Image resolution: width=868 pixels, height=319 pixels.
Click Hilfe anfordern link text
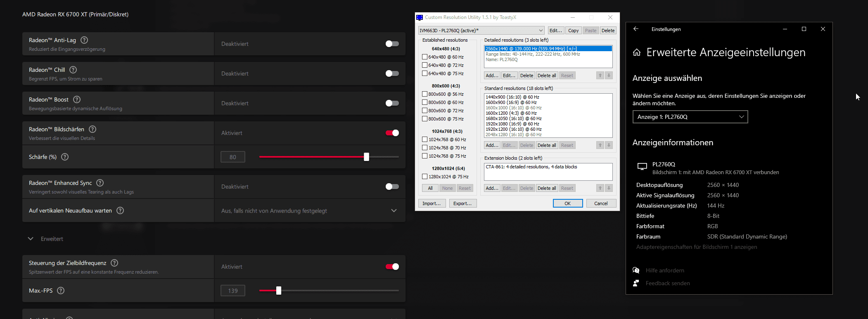665,270
